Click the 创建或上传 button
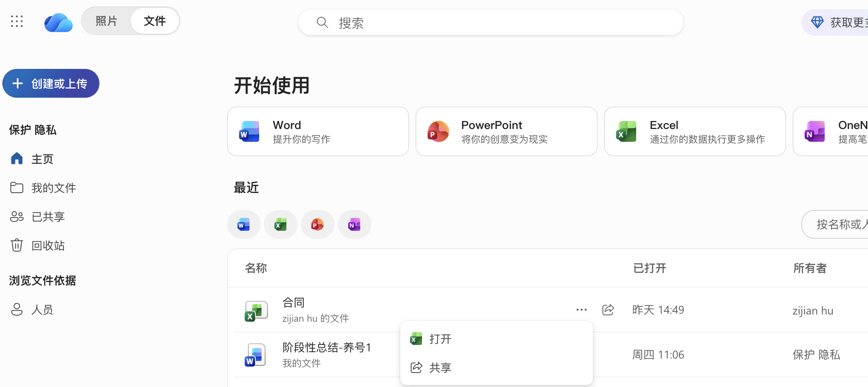 (51, 83)
